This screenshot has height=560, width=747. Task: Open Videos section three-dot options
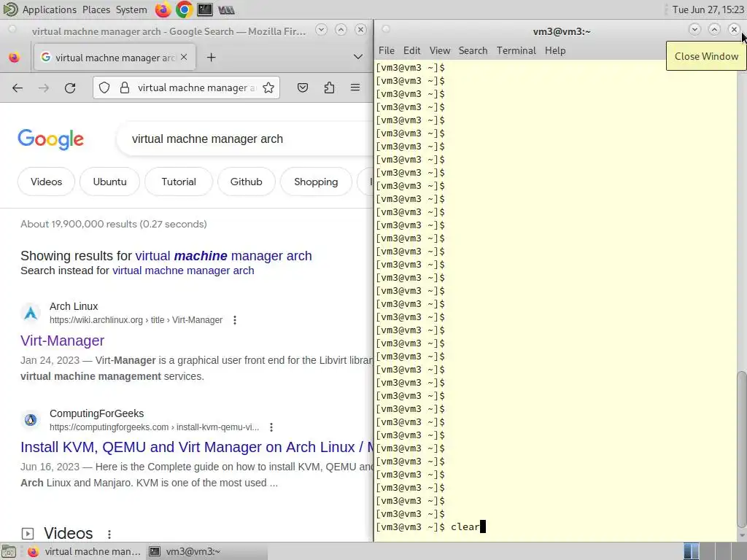click(x=109, y=534)
